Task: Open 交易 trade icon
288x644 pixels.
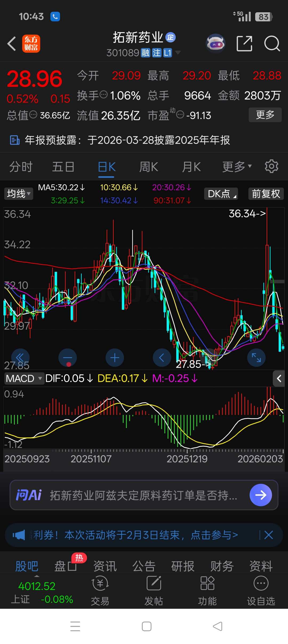Action: pos(100,590)
